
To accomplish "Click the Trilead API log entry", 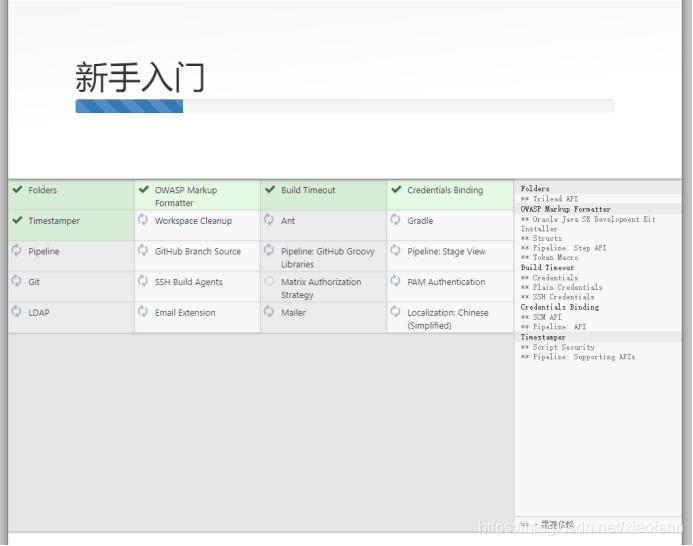I will coord(549,199).
